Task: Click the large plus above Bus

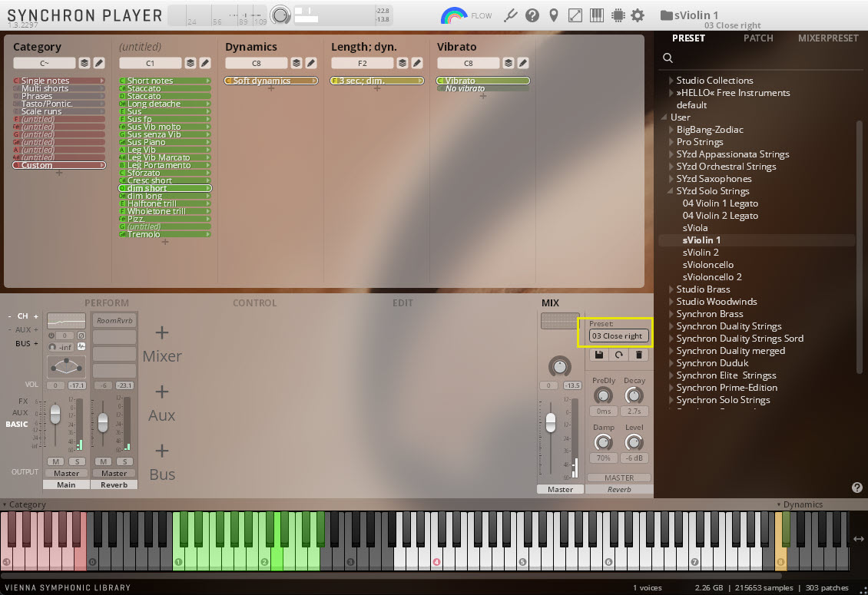Action: click(161, 451)
